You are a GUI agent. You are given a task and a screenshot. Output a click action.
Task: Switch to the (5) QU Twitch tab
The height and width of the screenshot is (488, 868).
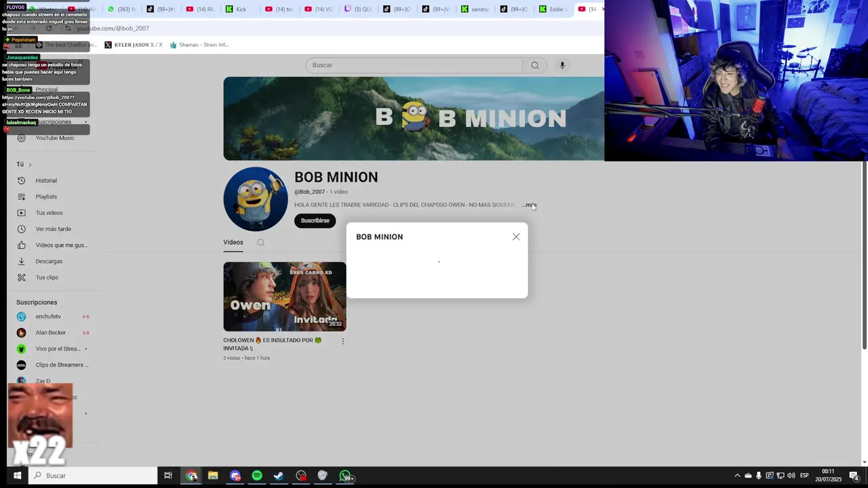[358, 9]
